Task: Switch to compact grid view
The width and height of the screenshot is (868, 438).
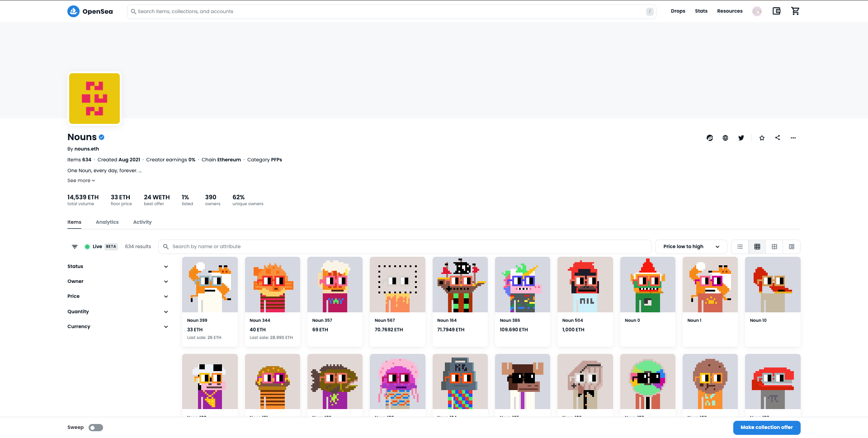Action: [x=757, y=247]
